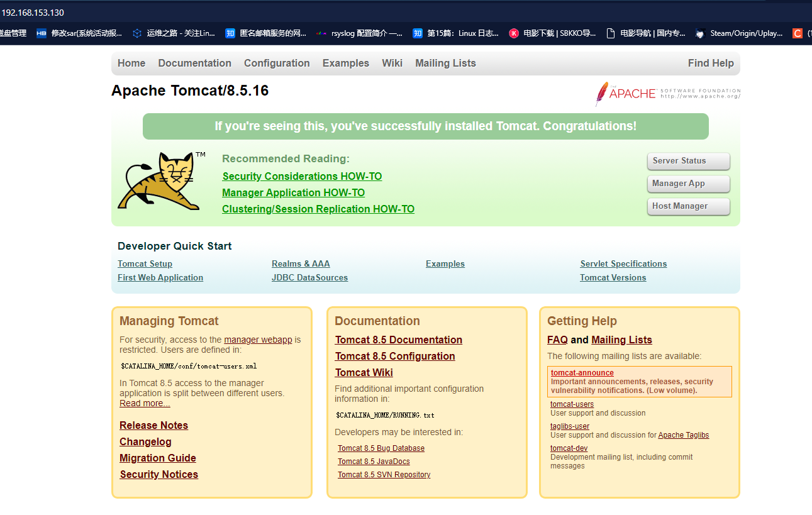Open Examples under Developer Quick Start

click(445, 264)
